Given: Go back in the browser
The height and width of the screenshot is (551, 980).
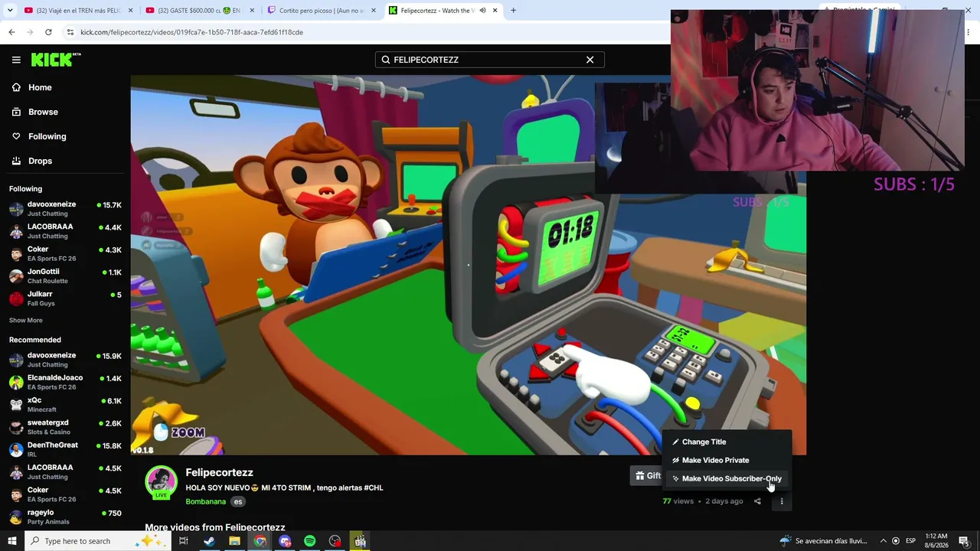Looking at the screenshot, I should point(11,32).
